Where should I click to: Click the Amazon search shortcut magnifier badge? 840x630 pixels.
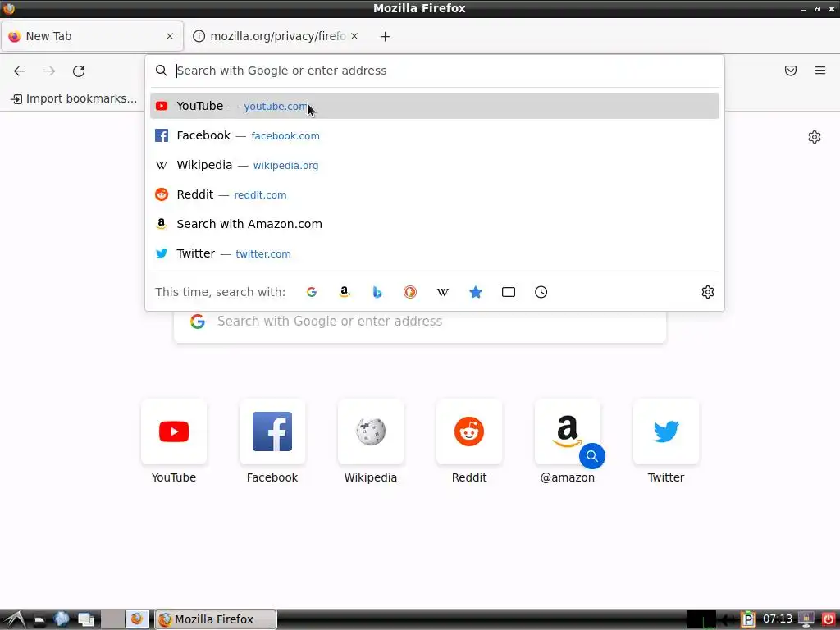[x=592, y=456]
